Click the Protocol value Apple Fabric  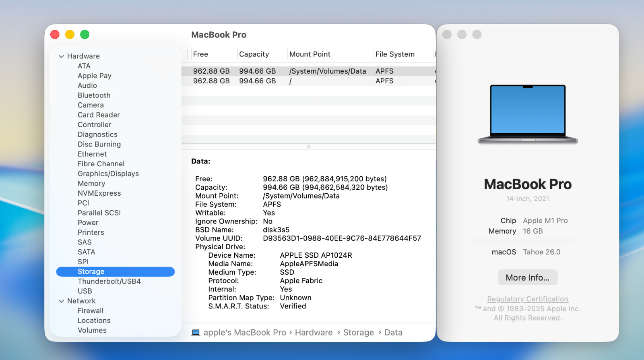click(x=301, y=281)
